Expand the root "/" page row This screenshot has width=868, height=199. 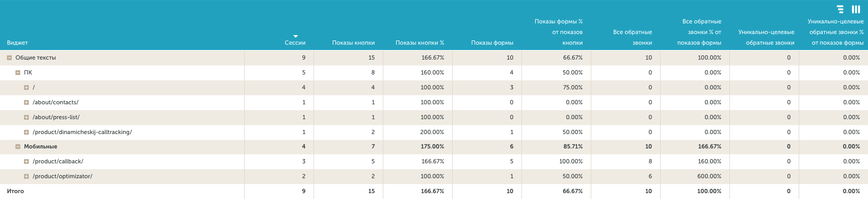pos(26,87)
